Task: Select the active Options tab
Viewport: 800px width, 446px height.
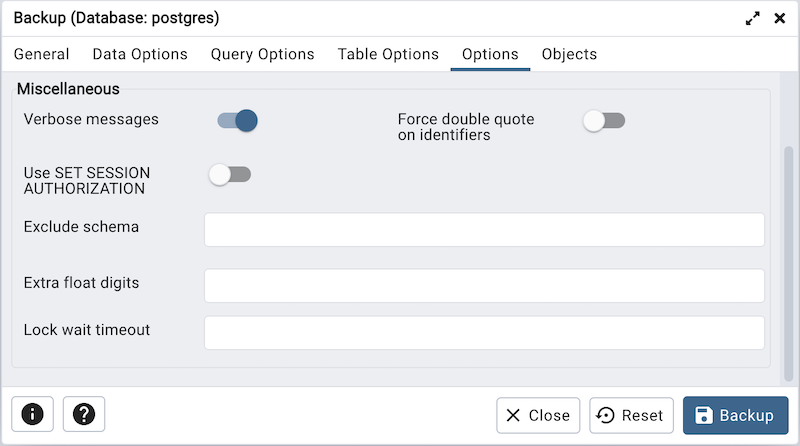Action: (x=490, y=54)
